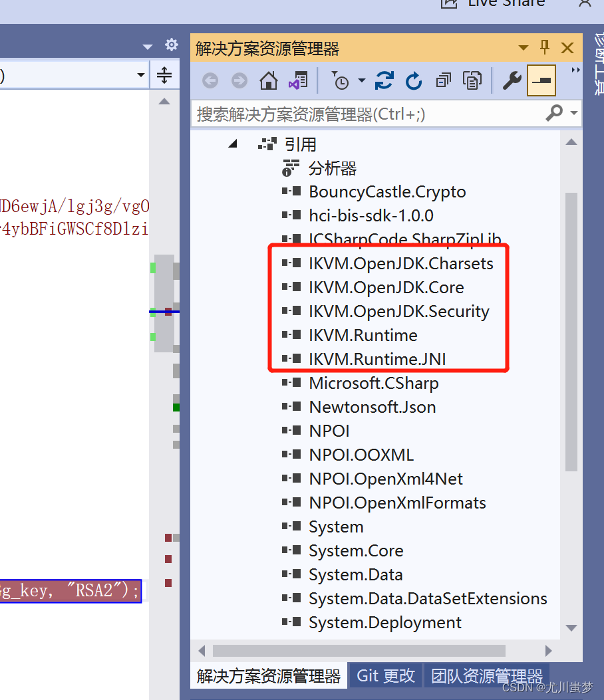Open editor window settings gear

coord(171,45)
